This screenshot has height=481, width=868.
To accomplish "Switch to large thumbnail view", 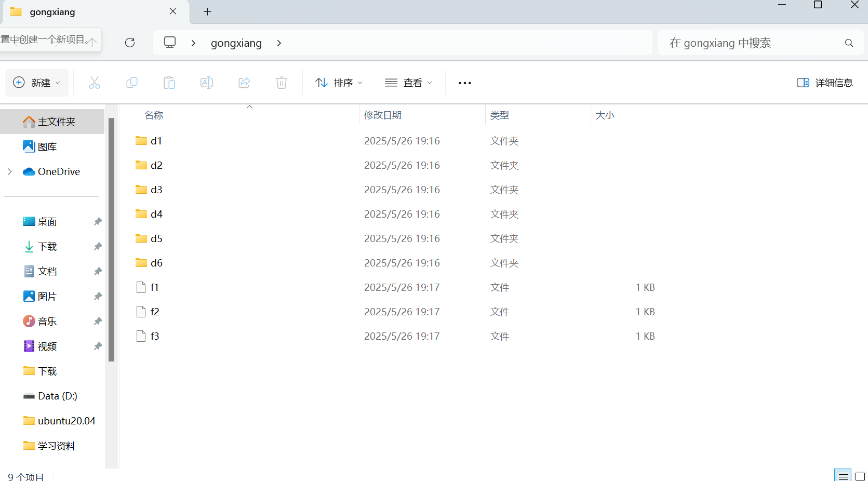I will point(860,475).
